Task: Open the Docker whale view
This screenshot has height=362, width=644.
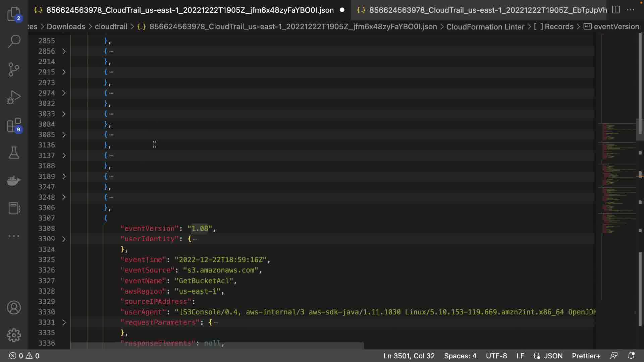Action: point(14,181)
